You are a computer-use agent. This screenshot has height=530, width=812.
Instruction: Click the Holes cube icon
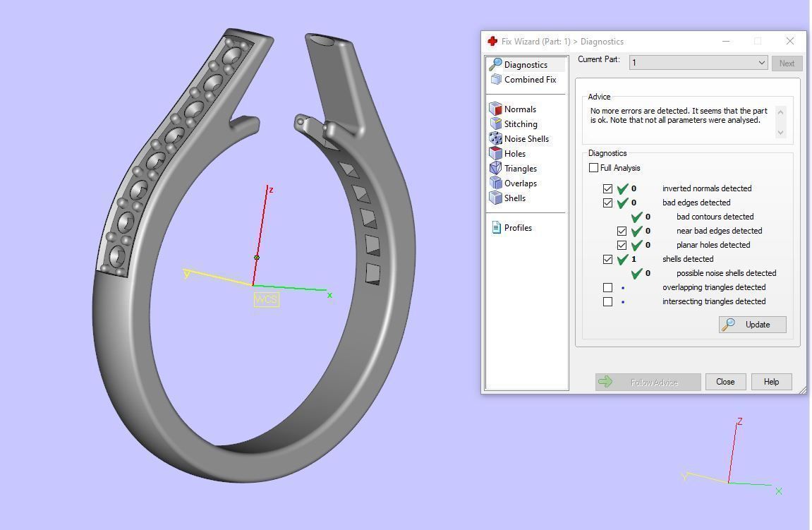click(x=495, y=153)
